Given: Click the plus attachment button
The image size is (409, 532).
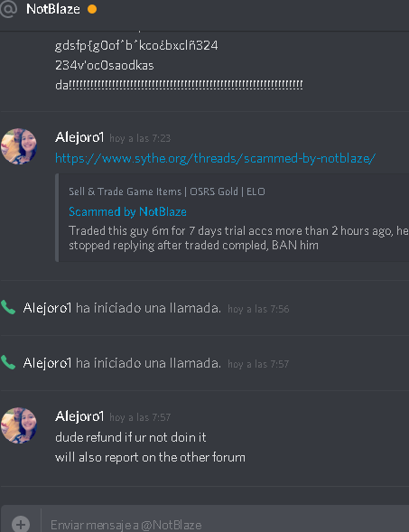Looking at the screenshot, I should click(x=21, y=524).
